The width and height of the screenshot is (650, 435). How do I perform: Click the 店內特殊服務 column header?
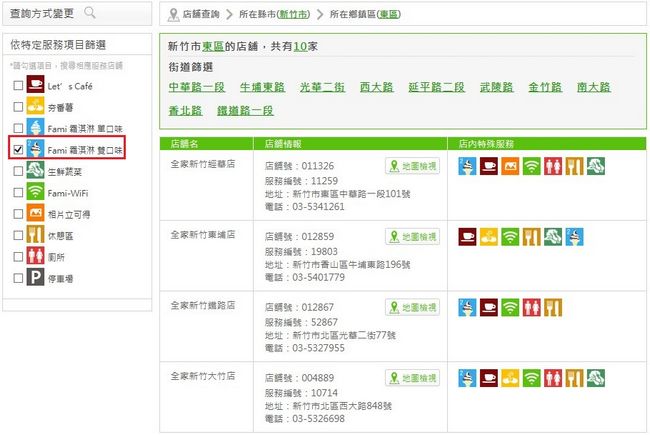click(486, 144)
